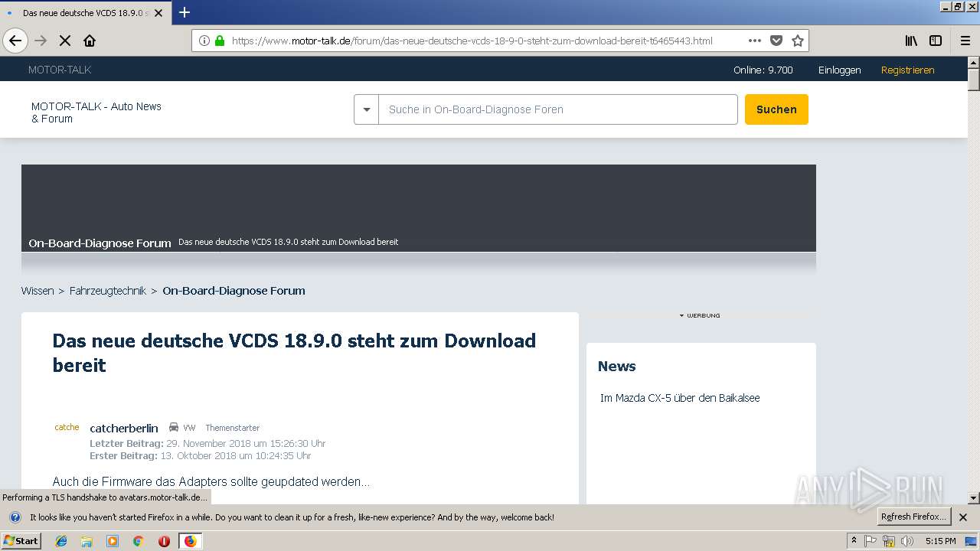980x551 pixels.
Task: Open the Action Center flag icon
Action: [x=871, y=541]
